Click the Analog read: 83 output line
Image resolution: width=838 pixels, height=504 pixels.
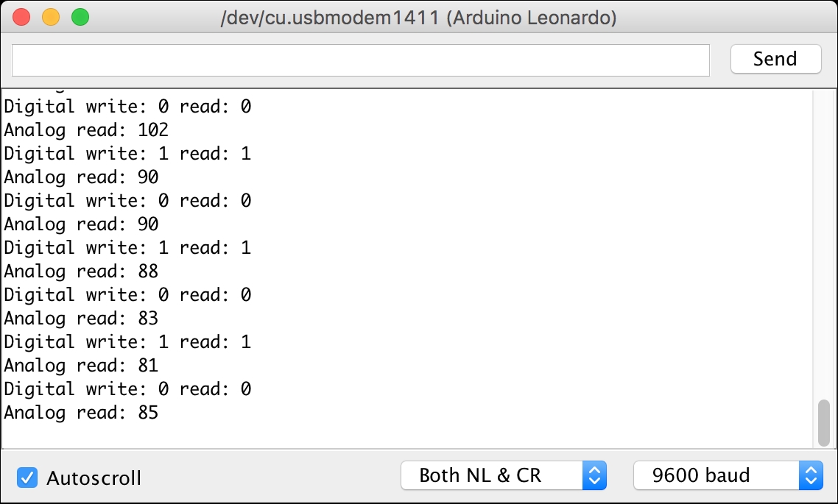click(x=81, y=319)
